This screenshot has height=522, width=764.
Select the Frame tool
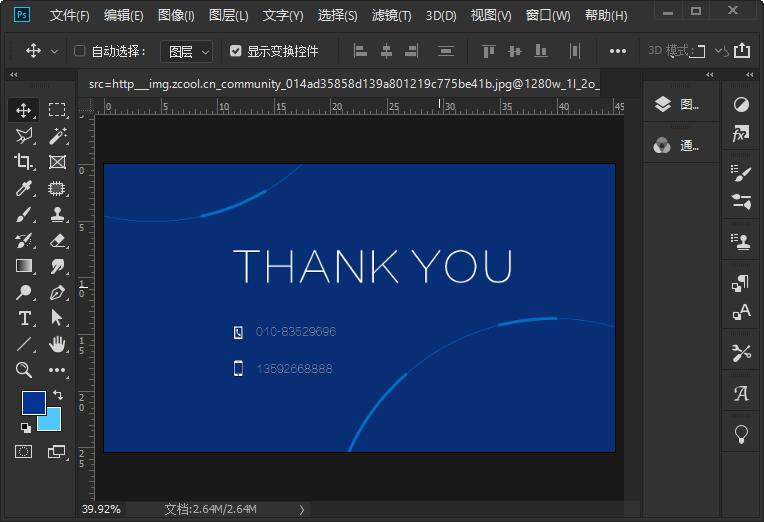(x=57, y=162)
